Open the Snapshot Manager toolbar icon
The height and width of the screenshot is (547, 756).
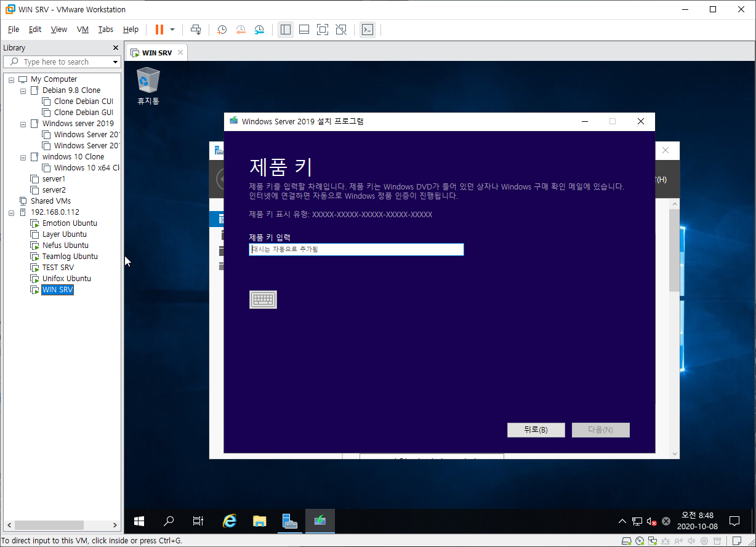pos(259,30)
